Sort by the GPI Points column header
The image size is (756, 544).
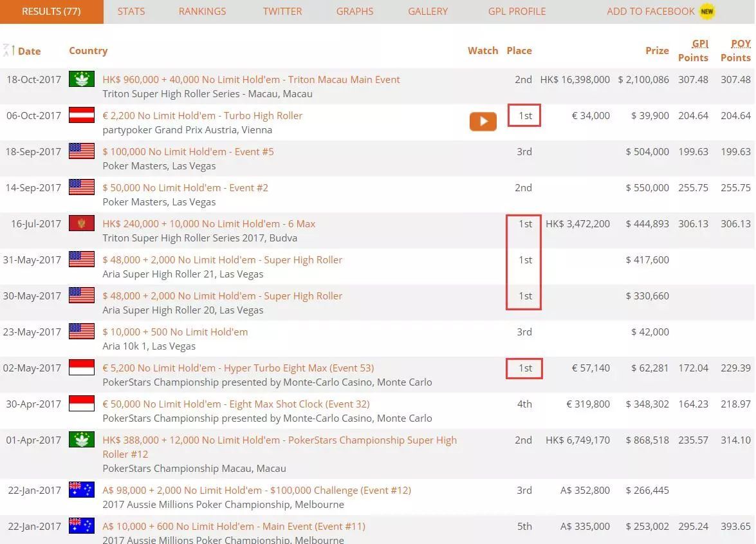(694, 51)
